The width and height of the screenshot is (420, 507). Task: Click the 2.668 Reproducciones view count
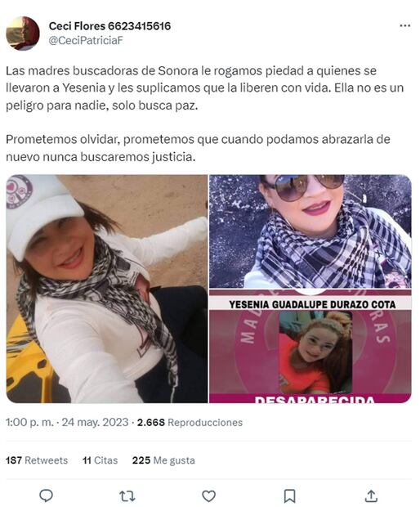190,422
